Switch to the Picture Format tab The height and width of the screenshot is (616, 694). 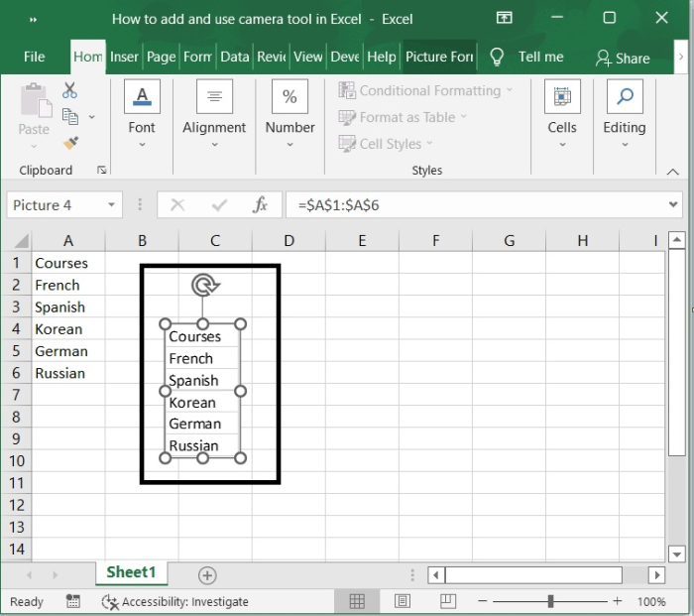[439, 58]
